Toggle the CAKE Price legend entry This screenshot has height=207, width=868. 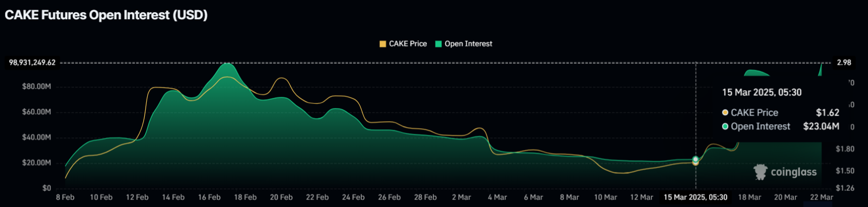tap(403, 44)
